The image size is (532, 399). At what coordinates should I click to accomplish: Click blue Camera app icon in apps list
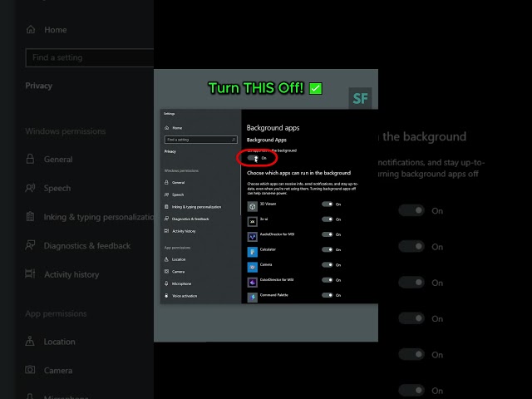(253, 268)
